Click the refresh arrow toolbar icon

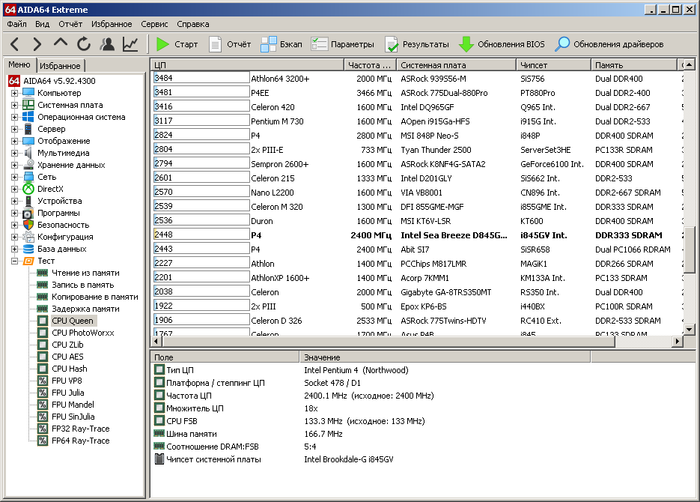point(83,45)
